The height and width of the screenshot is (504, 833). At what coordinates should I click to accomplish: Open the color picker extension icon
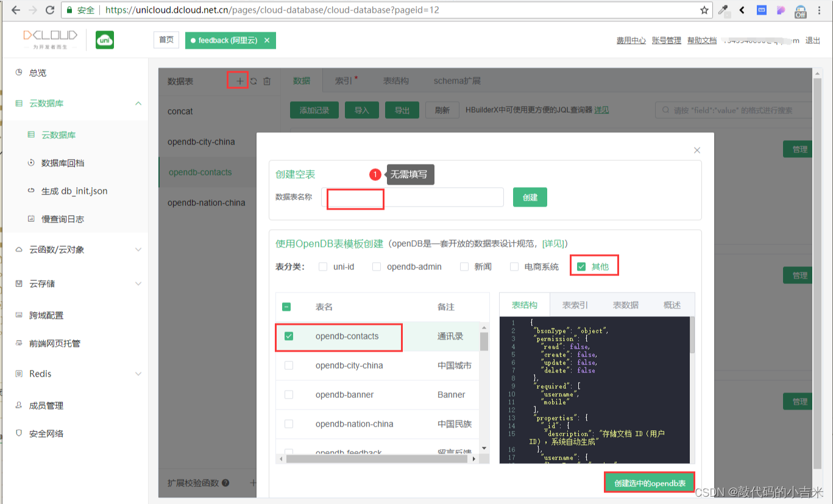pos(723,10)
